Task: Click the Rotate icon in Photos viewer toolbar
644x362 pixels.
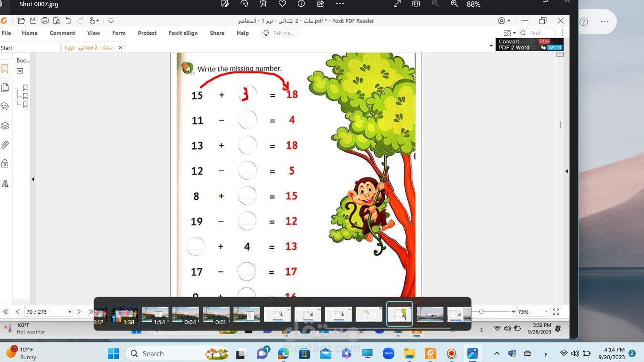Action: (x=244, y=4)
